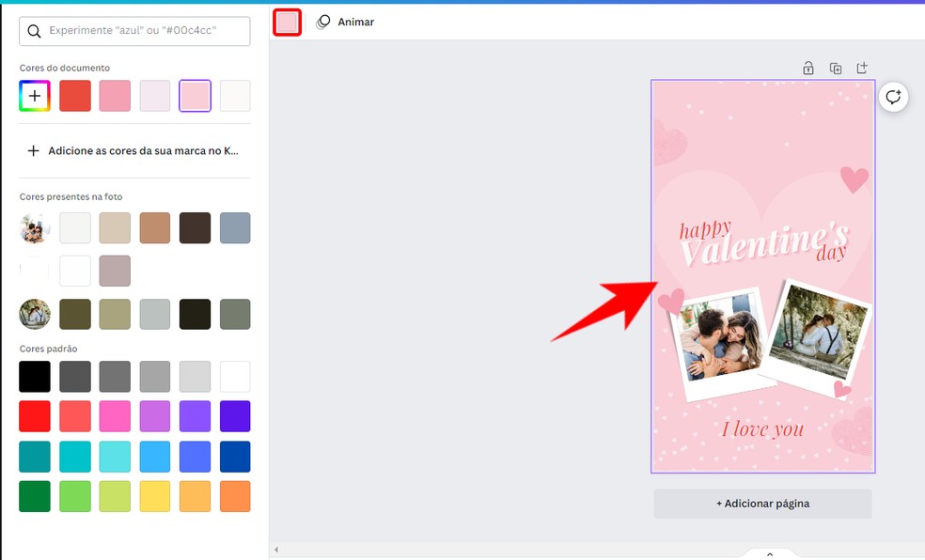
Task: Select the olive green photo color swatch
Action: click(x=75, y=314)
